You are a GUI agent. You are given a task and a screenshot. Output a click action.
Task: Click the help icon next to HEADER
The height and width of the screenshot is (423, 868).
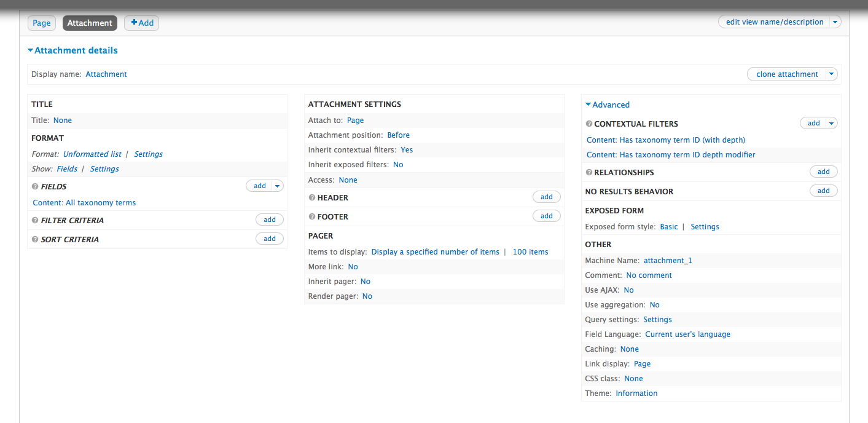point(312,197)
